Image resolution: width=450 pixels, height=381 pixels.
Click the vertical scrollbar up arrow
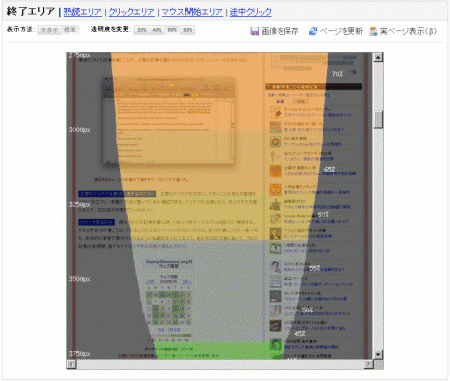tap(378, 57)
